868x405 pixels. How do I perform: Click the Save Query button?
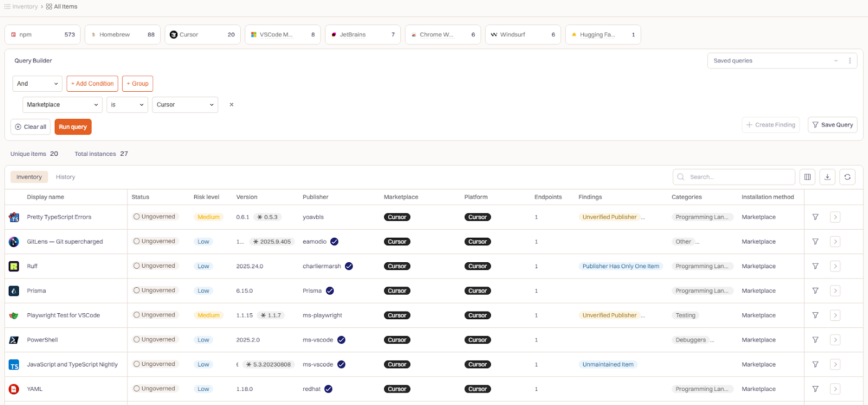pyautogui.click(x=833, y=125)
